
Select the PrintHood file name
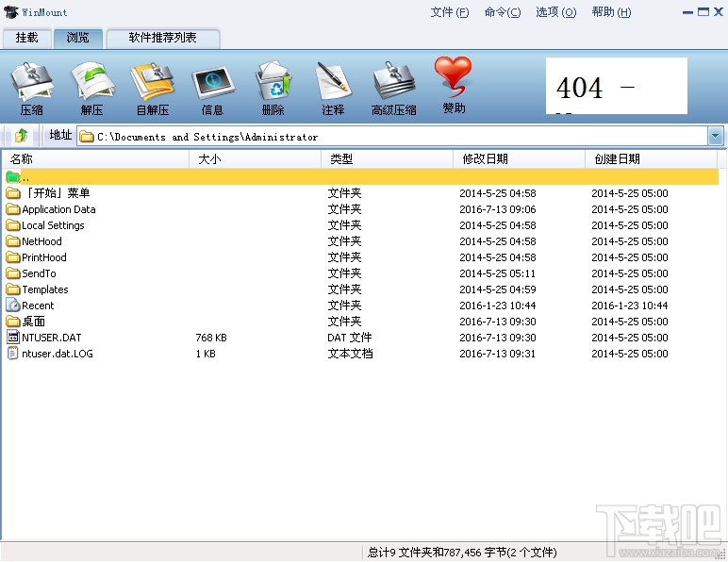(44, 257)
